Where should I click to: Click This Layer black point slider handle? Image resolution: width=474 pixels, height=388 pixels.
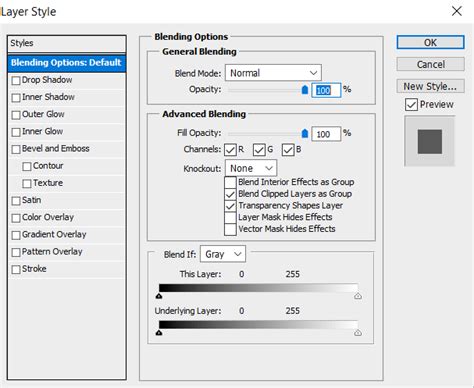(159, 296)
